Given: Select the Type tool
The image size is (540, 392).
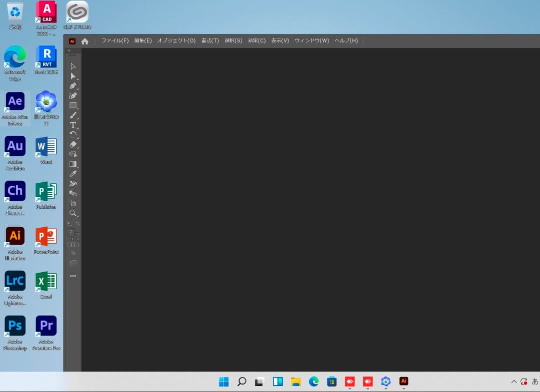Looking at the screenshot, I should [x=73, y=125].
